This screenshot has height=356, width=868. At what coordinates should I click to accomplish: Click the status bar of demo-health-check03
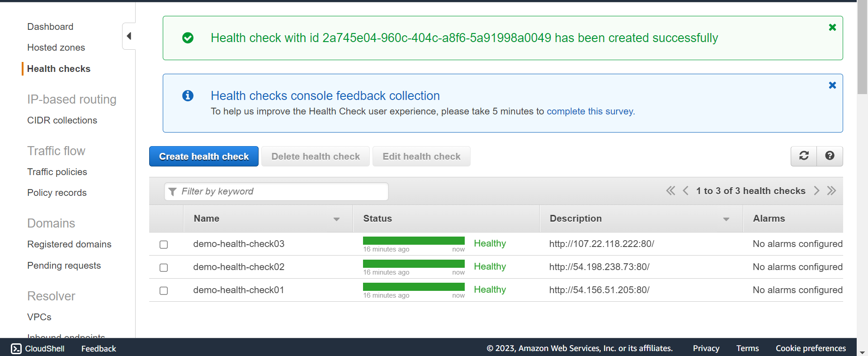pyautogui.click(x=414, y=241)
